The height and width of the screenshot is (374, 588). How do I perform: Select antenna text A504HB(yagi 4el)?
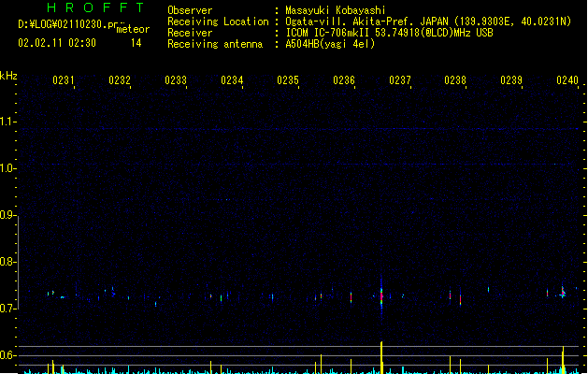coord(330,44)
